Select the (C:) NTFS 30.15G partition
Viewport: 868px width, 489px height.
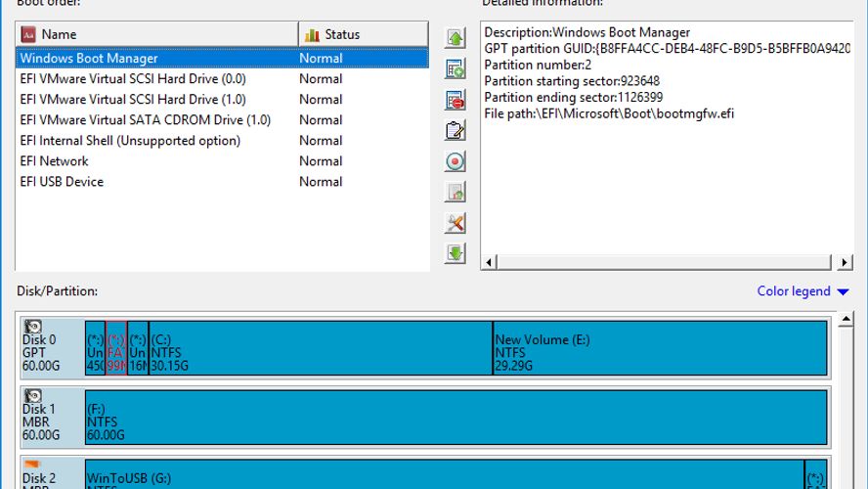pos(321,348)
